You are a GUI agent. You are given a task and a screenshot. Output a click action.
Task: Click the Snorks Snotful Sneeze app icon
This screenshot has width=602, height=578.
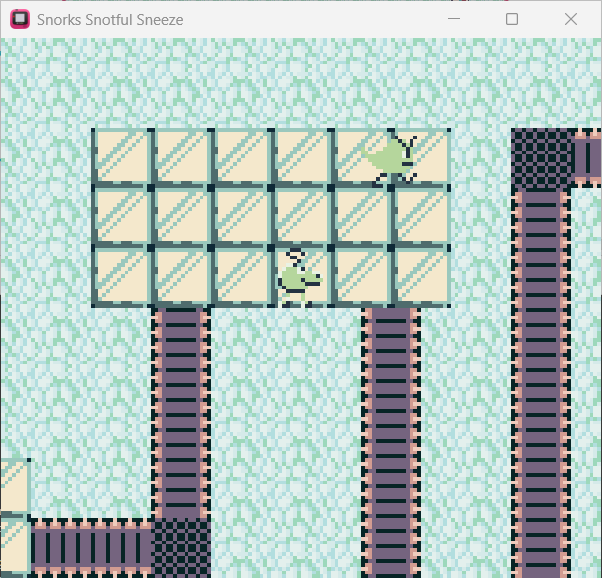click(x=20, y=19)
